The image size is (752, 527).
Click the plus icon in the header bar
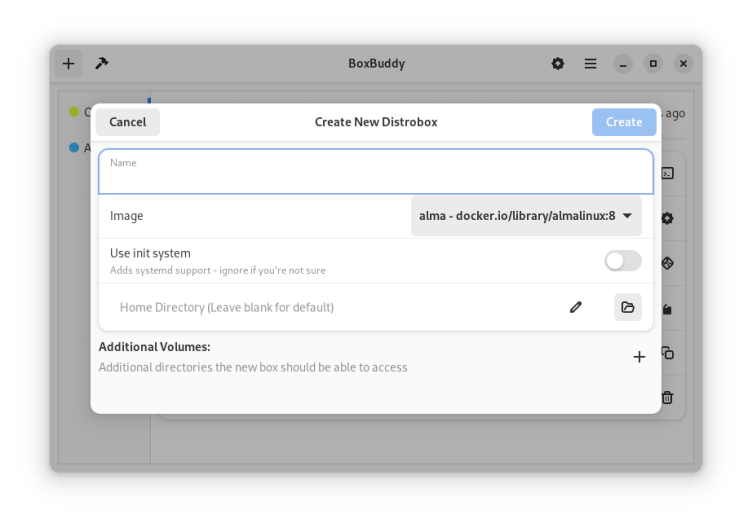68,63
